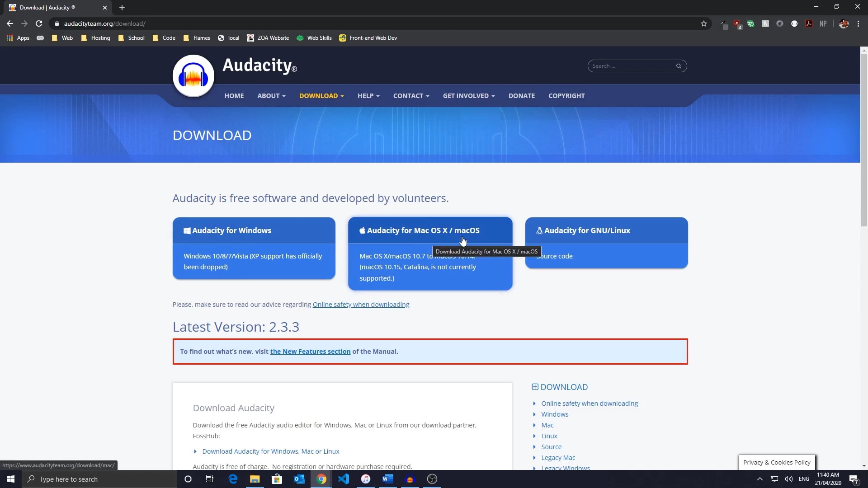Click the Audacity for Mac OS X card

tap(430, 253)
